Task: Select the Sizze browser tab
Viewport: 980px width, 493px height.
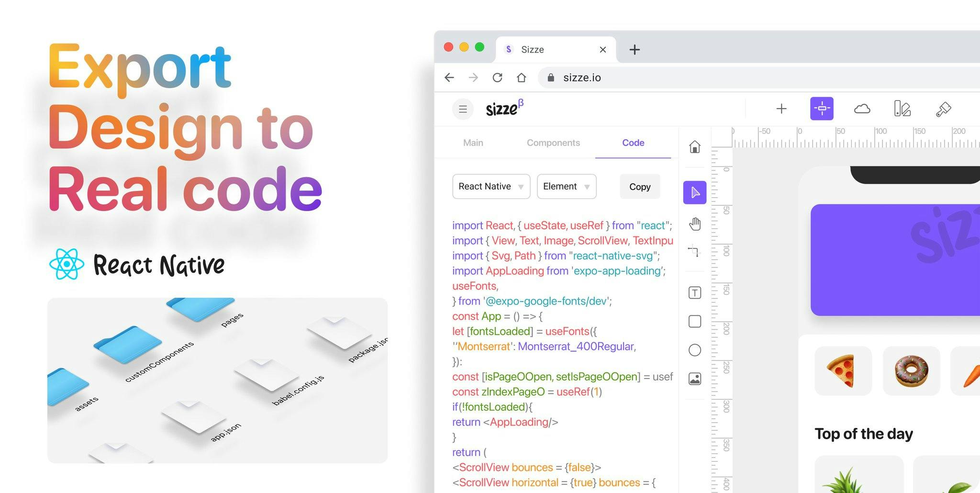Action: 556,49
